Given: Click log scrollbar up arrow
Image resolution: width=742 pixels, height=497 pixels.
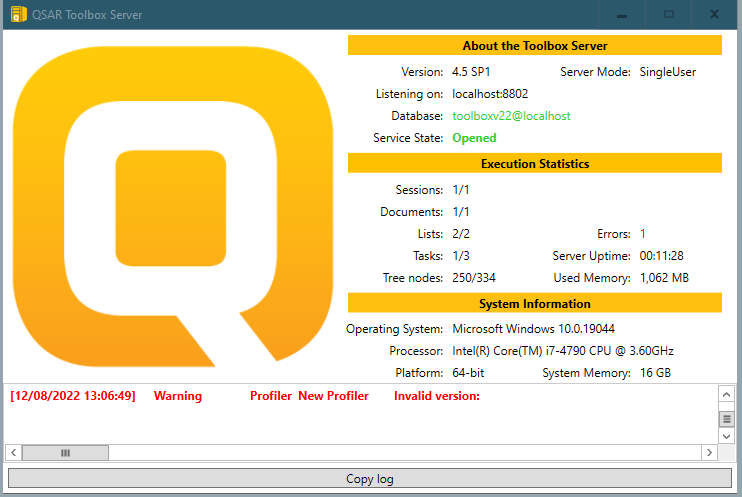Looking at the screenshot, I should click(x=726, y=394).
